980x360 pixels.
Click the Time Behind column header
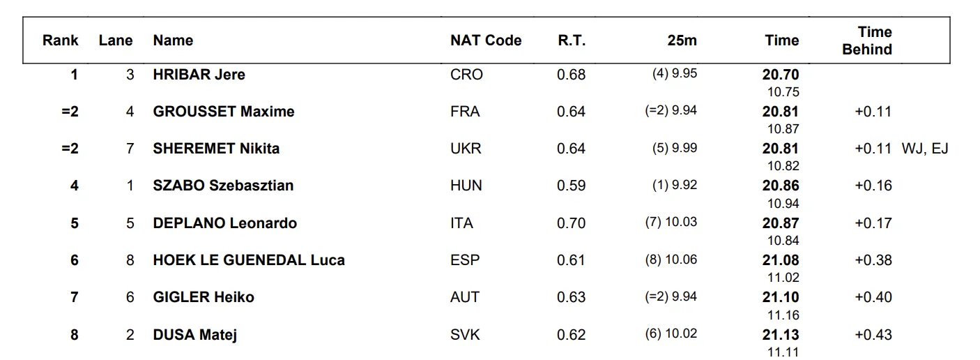point(866,40)
